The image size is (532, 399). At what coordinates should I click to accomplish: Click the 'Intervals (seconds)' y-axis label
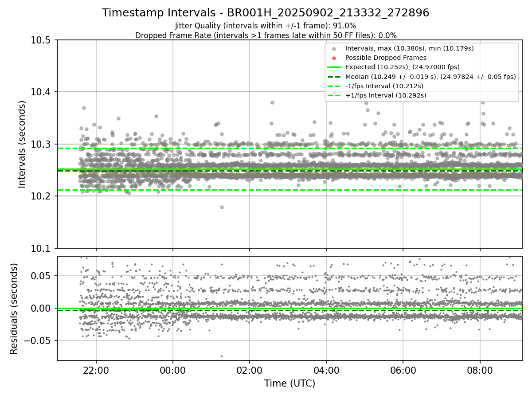pos(22,144)
